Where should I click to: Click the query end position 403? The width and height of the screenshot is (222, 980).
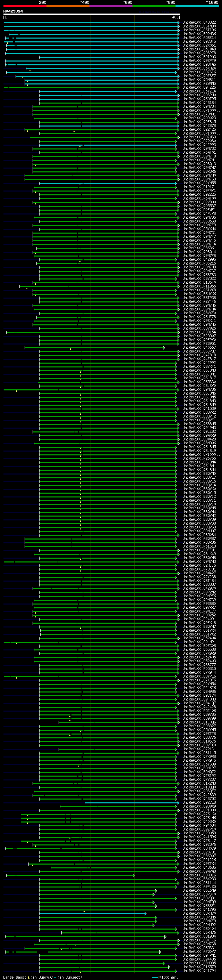pos(175,17)
